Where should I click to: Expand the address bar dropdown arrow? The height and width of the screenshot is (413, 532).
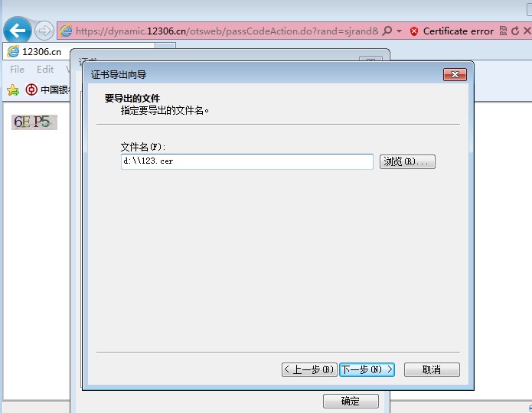point(399,31)
